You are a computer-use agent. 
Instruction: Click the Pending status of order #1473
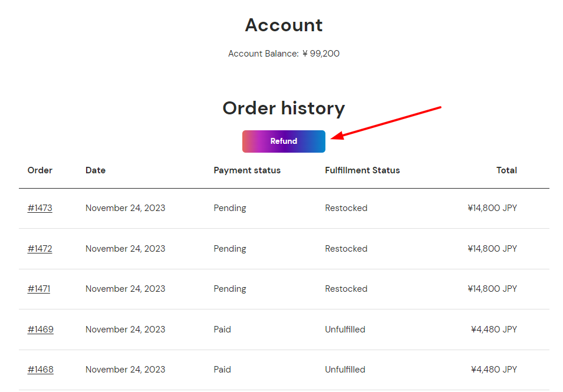230,208
